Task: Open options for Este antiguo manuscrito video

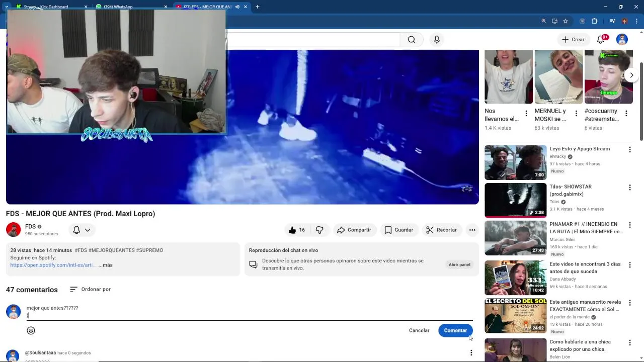Action: pyautogui.click(x=629, y=303)
